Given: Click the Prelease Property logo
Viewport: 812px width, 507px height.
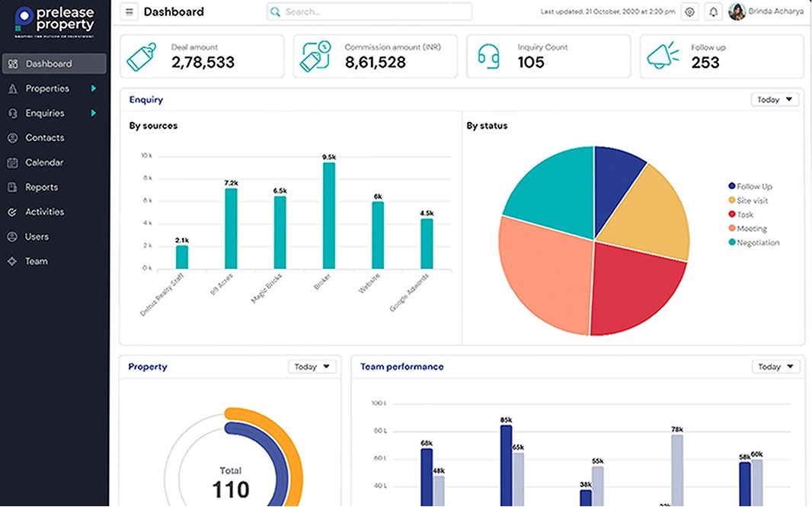Looking at the screenshot, I should tap(55, 22).
